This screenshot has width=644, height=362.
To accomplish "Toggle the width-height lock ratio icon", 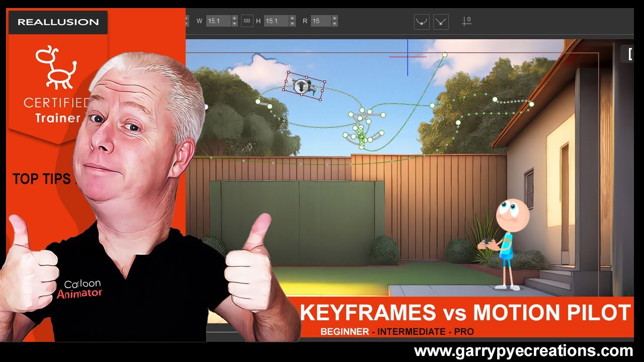I will click(x=247, y=21).
